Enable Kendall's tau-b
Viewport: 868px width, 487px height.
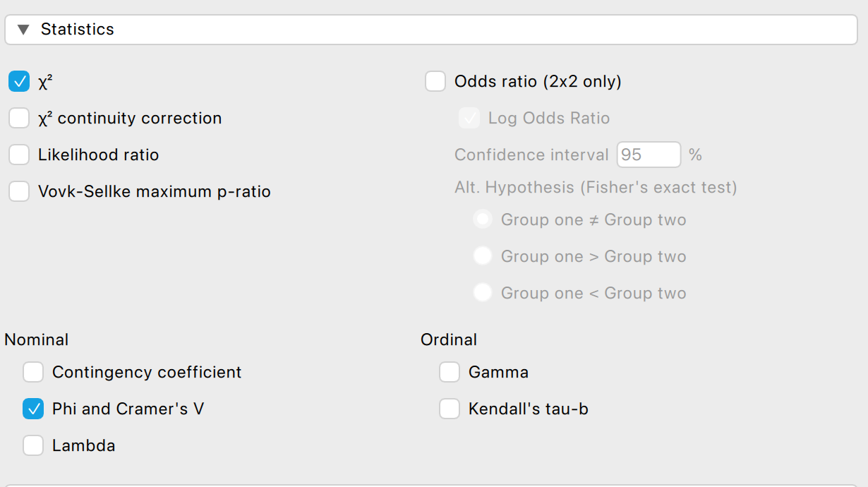(x=450, y=409)
